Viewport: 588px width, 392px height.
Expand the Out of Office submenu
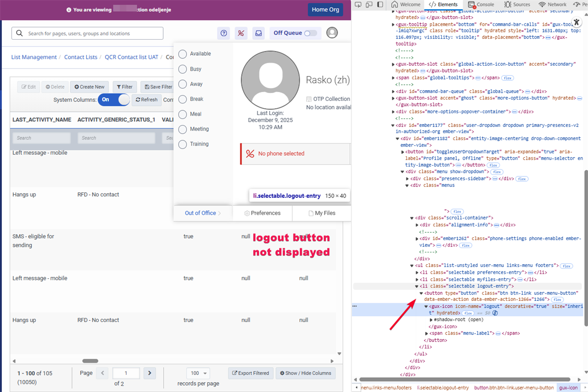(203, 213)
